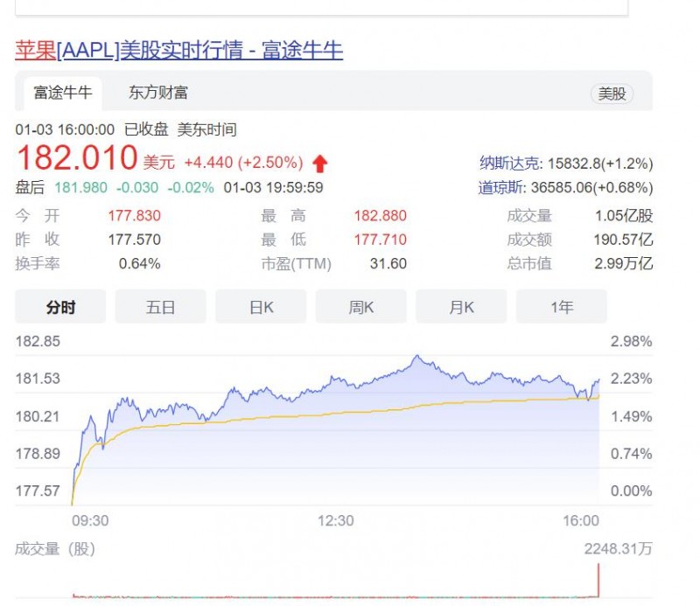Click the tall red closing volume bar

point(598,581)
